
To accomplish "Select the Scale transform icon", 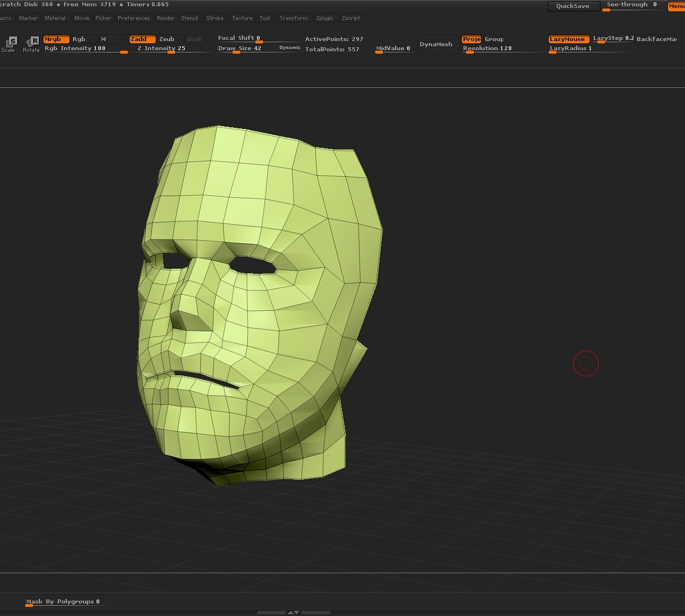I will coord(10,44).
